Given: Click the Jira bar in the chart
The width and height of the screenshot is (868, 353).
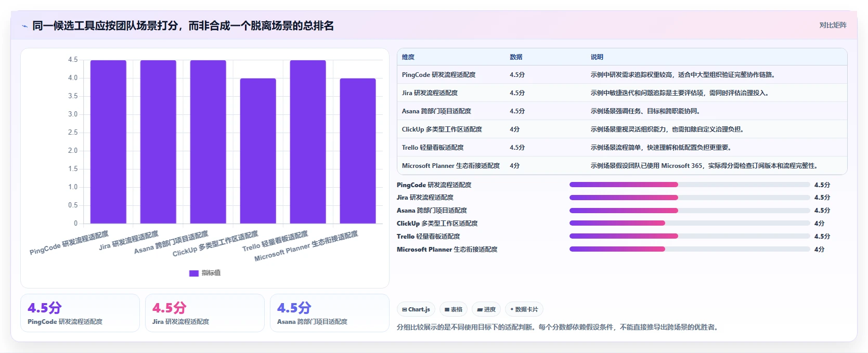Looking at the screenshot, I should 158,142.
